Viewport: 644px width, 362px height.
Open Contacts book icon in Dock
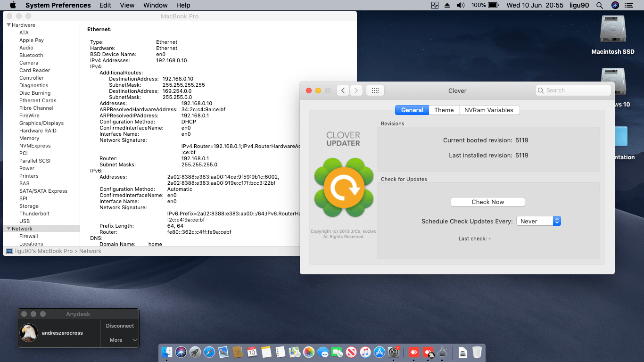(x=238, y=352)
